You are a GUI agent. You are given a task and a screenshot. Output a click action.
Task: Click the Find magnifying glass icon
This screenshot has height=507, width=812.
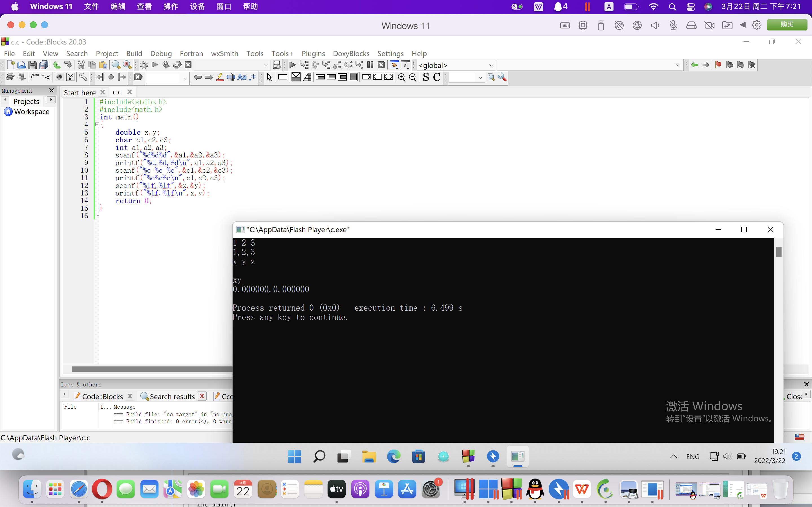[116, 65]
